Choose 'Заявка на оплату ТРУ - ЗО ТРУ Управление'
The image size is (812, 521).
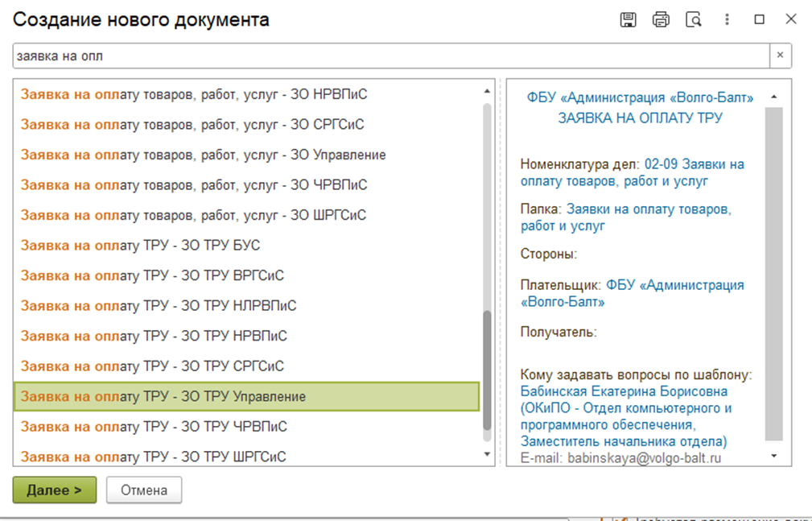163,397
